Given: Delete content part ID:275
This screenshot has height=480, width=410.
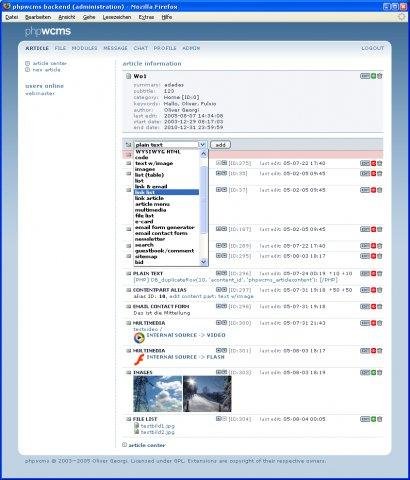Looking at the screenshot, I should click(x=380, y=163).
